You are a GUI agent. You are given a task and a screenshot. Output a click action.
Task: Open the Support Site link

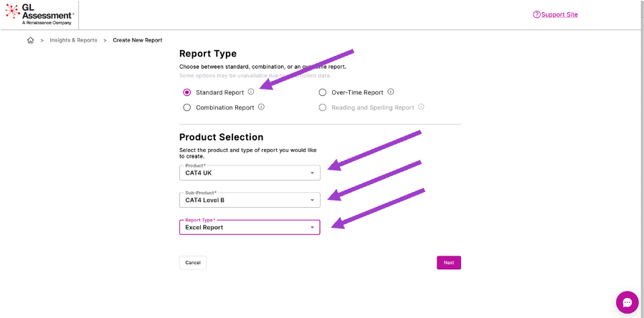click(x=559, y=15)
